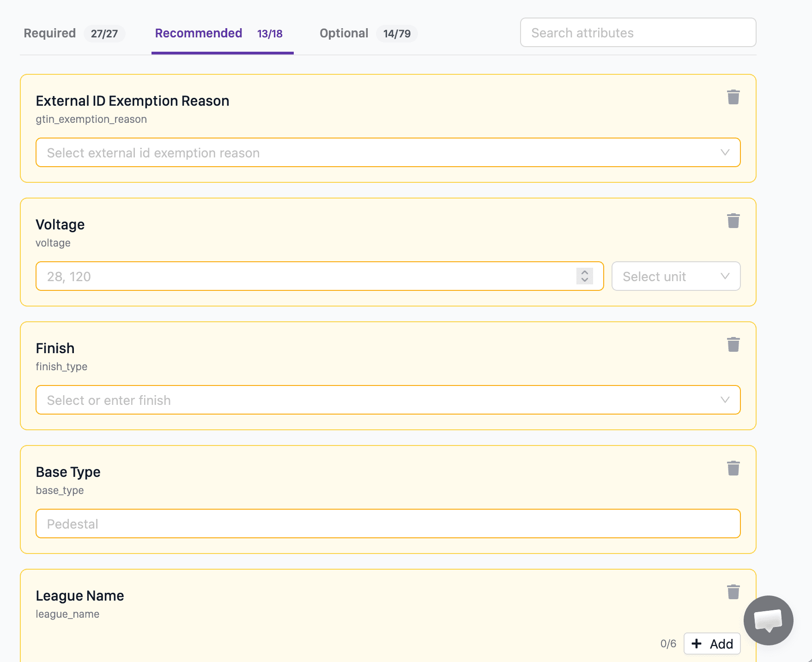This screenshot has height=662, width=812.
Task: Focus the Base Type Pedestal input
Action: tap(388, 524)
